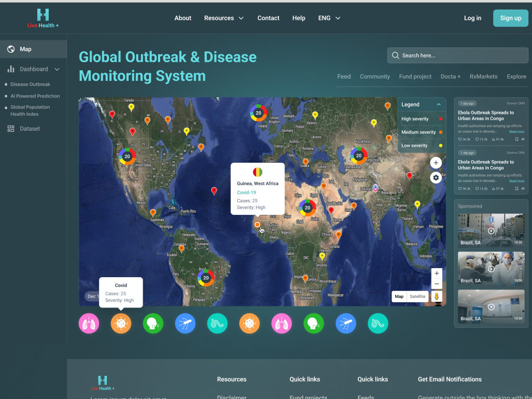Screen dimensions: 532x399
Task: Switch to the Community tab
Action: [375, 76]
